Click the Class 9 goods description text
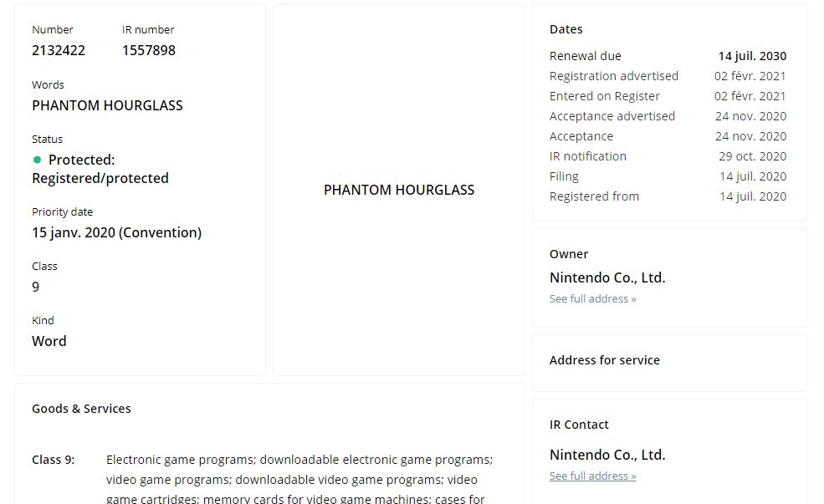Viewport: 824px width, 504px height. [x=299, y=479]
